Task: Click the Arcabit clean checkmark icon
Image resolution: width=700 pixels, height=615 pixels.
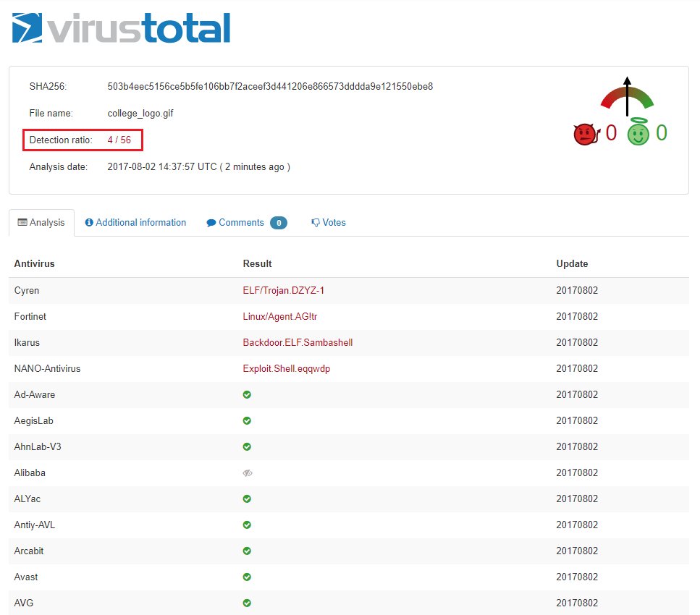Action: 247,551
